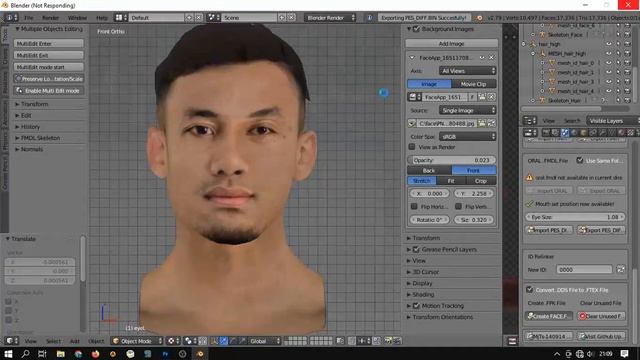
Task: Open the Render properties tab icon
Action: click(546, 133)
